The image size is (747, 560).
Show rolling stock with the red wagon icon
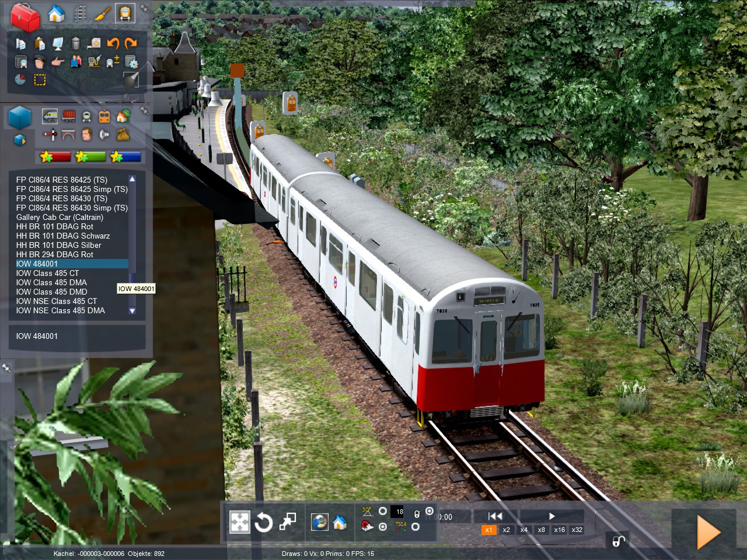click(x=69, y=116)
